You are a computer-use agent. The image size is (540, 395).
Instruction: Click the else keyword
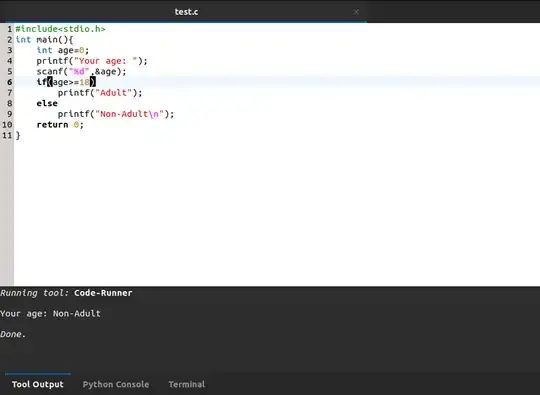(x=47, y=103)
